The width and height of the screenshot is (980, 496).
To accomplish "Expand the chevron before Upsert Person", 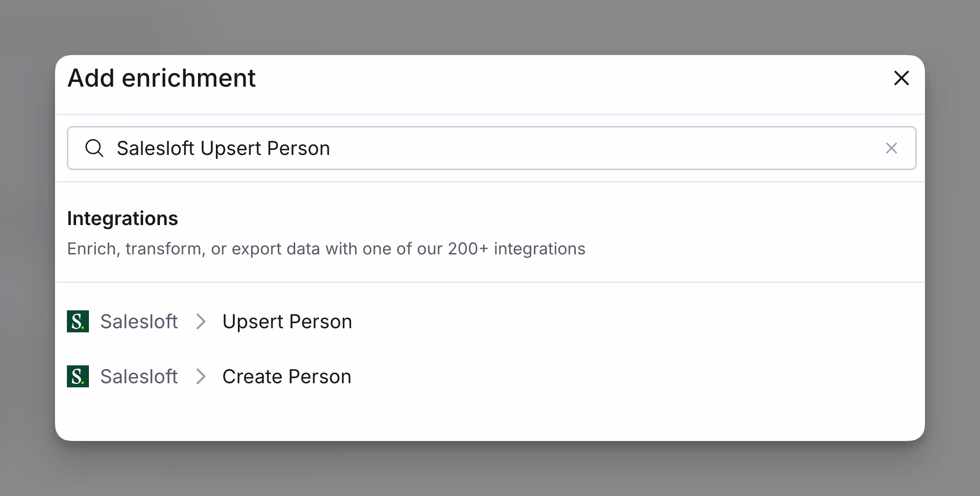I will [200, 321].
